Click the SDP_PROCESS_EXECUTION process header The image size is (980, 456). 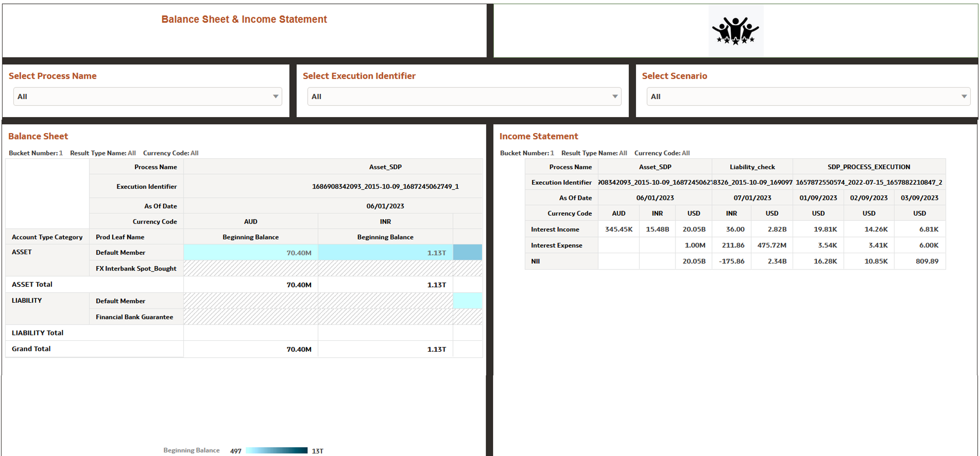pyautogui.click(x=869, y=167)
